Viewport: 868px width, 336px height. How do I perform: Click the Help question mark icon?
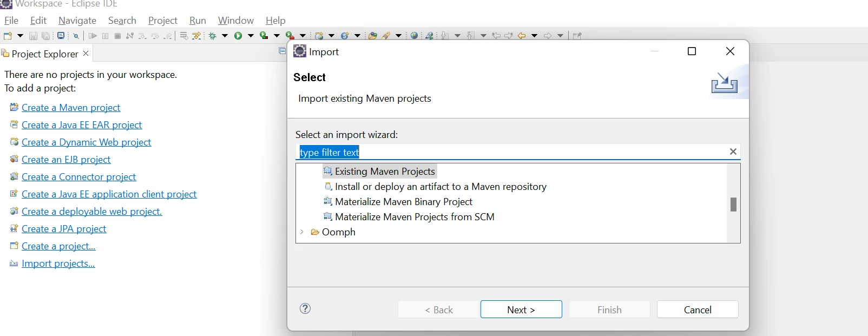(305, 308)
